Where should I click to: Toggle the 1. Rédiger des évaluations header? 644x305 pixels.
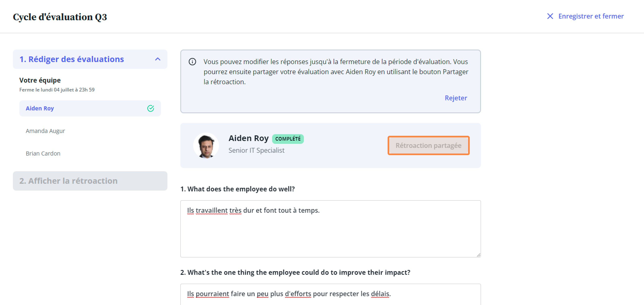[90, 59]
